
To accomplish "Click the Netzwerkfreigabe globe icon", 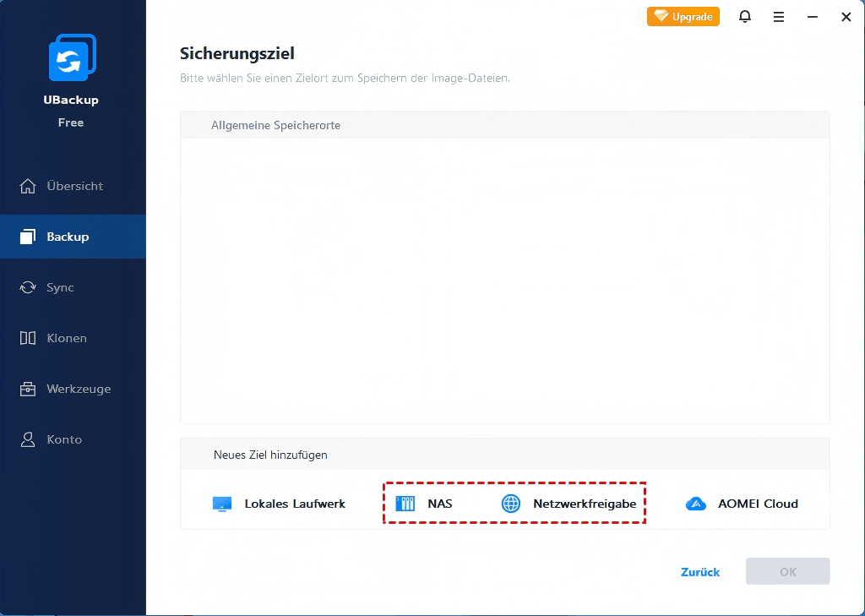I will pyautogui.click(x=511, y=504).
